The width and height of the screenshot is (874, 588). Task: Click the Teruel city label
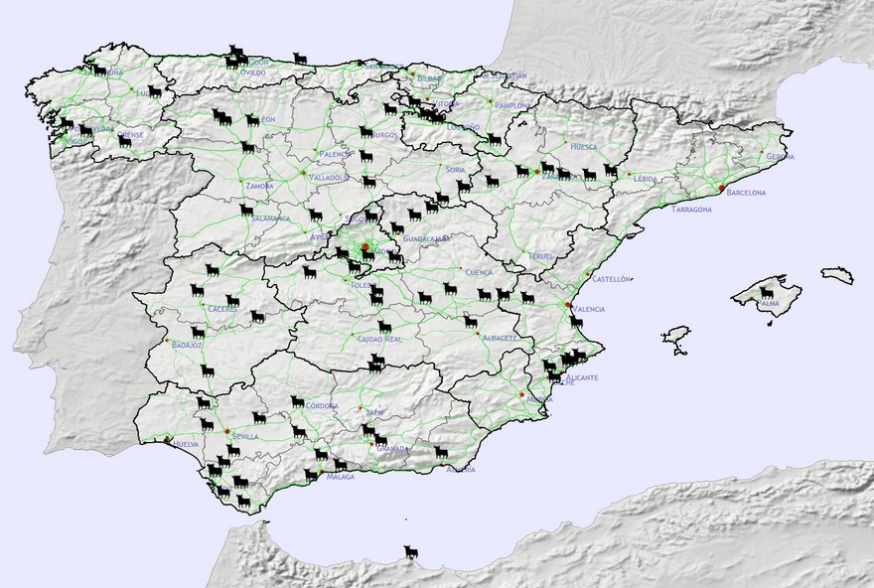tap(540, 255)
